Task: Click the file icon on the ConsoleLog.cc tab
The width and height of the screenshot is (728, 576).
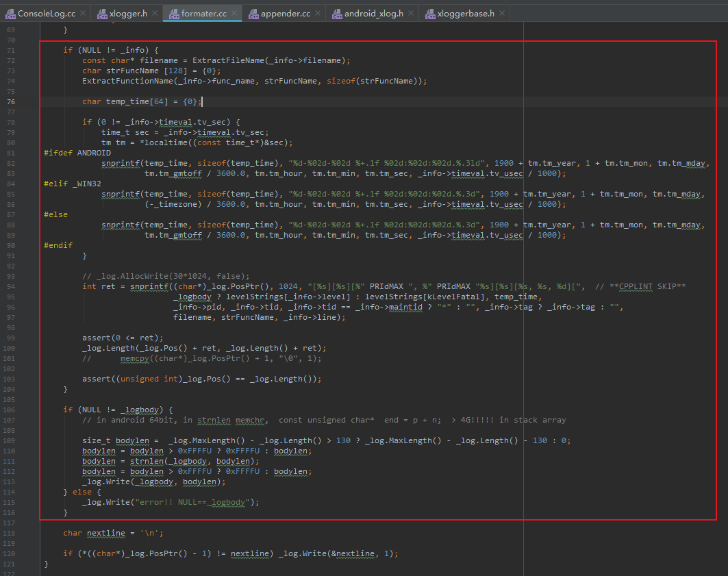Action: pyautogui.click(x=12, y=12)
